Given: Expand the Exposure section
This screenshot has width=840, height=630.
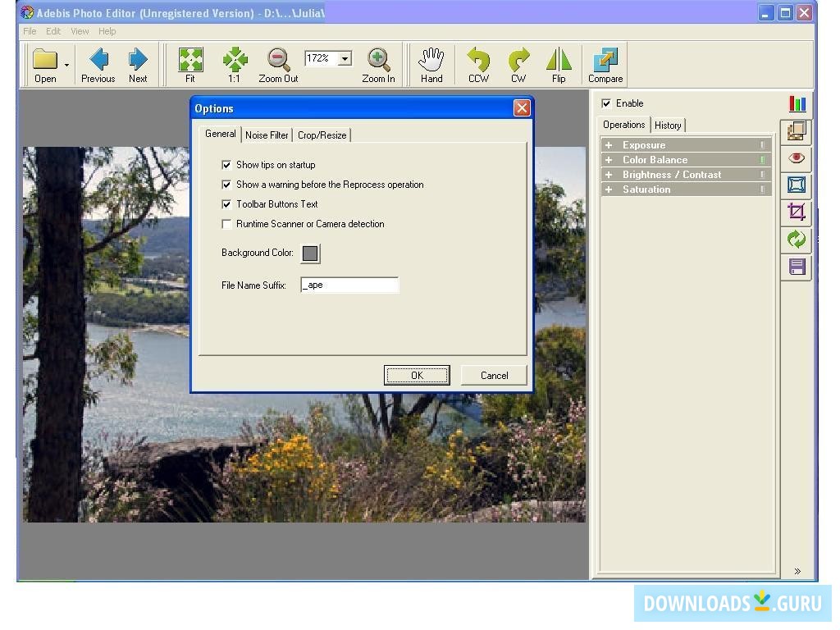Looking at the screenshot, I should click(x=609, y=145).
